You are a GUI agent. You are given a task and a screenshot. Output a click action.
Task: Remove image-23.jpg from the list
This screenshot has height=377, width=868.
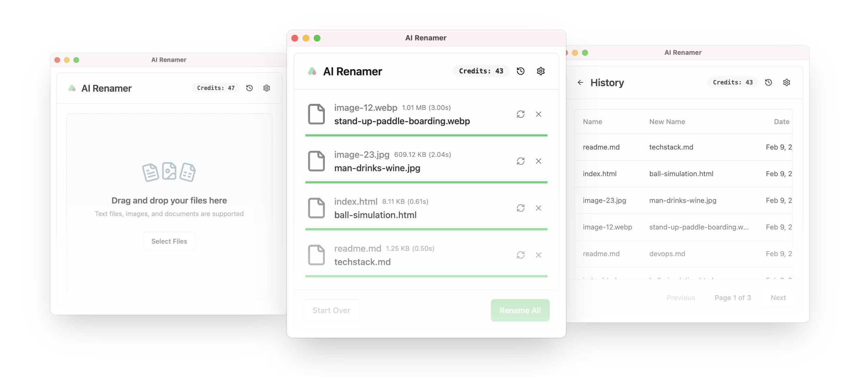tap(539, 161)
